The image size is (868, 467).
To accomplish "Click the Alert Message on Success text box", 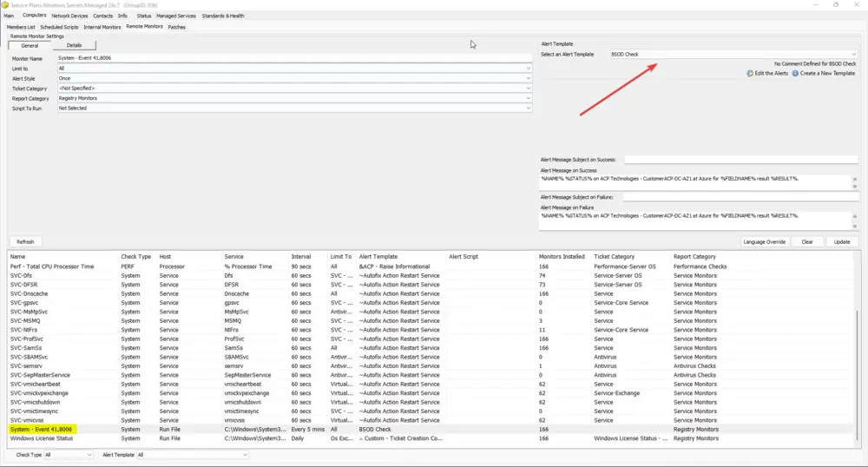I will (695, 182).
